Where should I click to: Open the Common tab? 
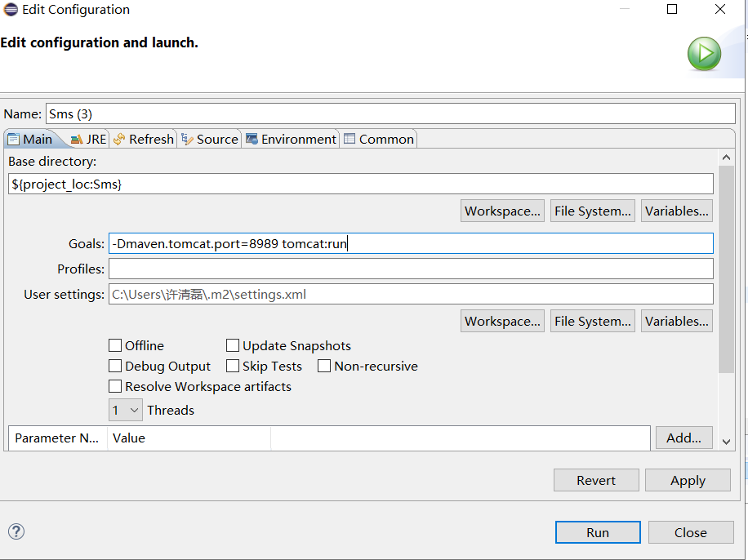tap(379, 139)
